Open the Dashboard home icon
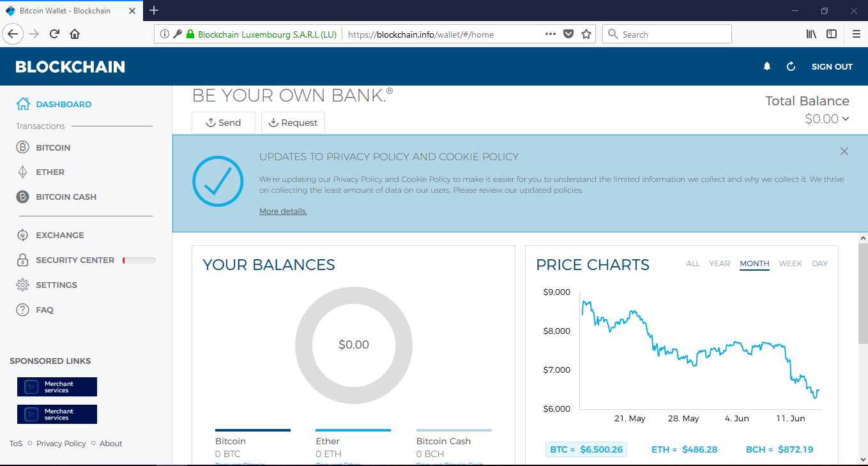 pos(23,104)
